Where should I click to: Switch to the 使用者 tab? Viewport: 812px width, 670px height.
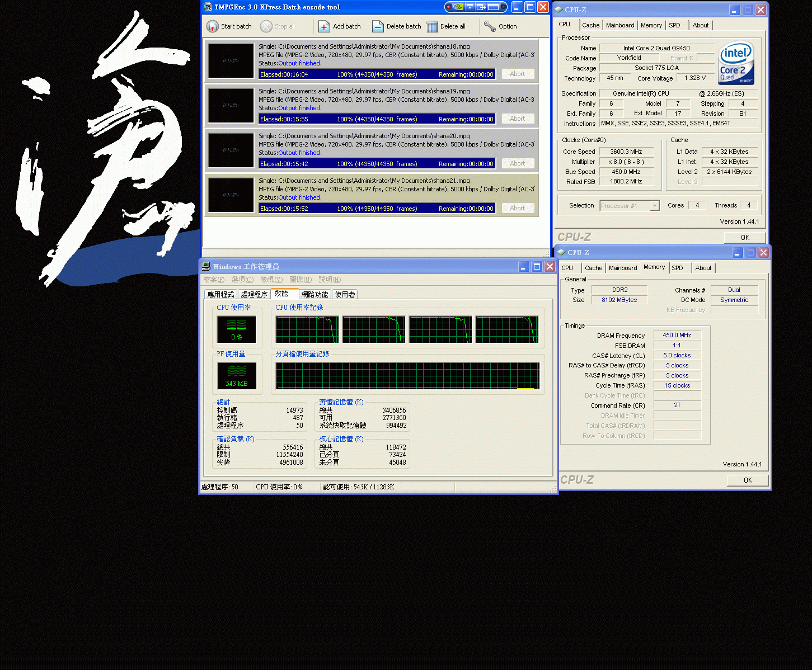pyautogui.click(x=345, y=295)
